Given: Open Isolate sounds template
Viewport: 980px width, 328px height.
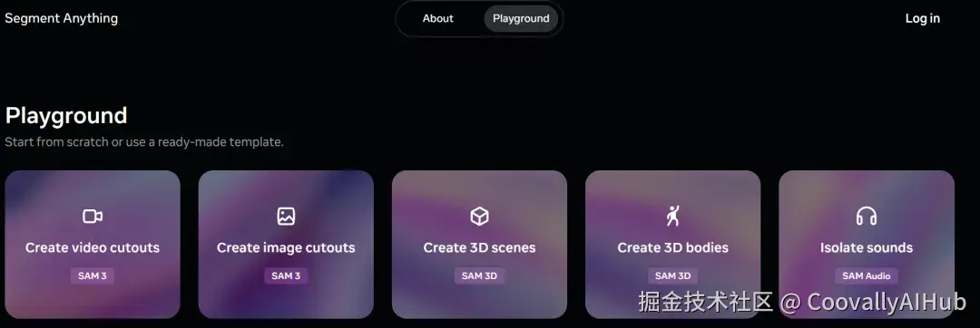Looking at the screenshot, I should coord(867,245).
